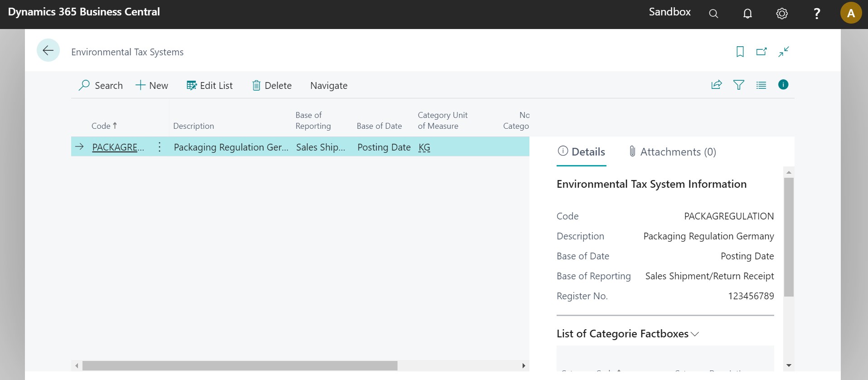Switch list layout view
Image resolution: width=868 pixels, height=380 pixels.
coord(761,85)
